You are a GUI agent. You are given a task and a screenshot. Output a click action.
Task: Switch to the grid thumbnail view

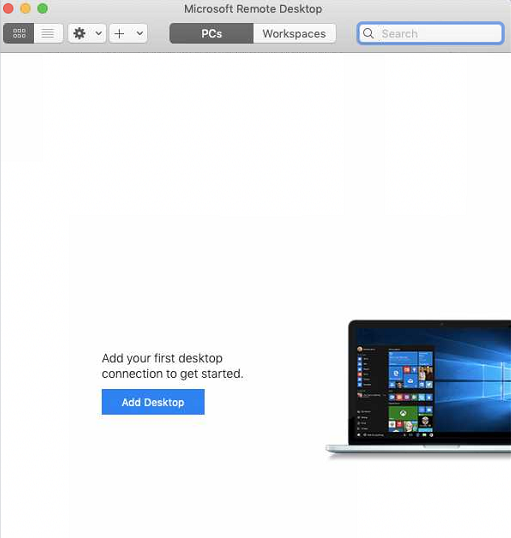point(19,33)
